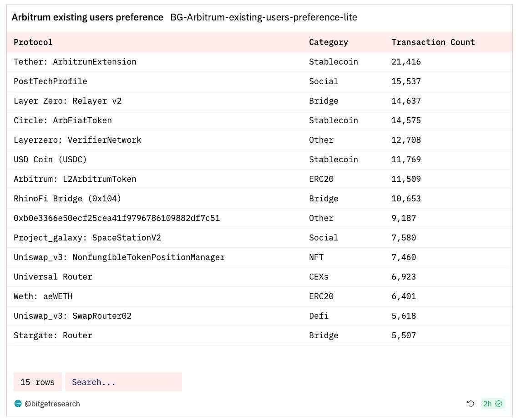This screenshot has width=516, height=420.
Task: Select Arbitrum: L2ArbitrumToken cell
Action: (x=75, y=179)
